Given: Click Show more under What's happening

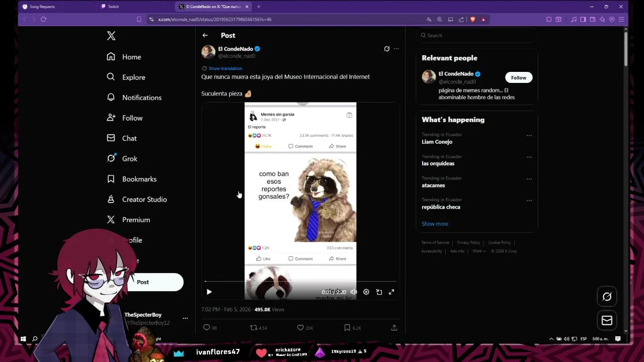Looking at the screenshot, I should (435, 224).
